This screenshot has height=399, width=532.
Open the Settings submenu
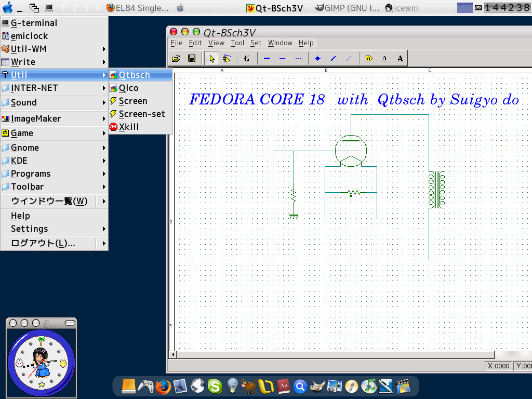[30, 229]
